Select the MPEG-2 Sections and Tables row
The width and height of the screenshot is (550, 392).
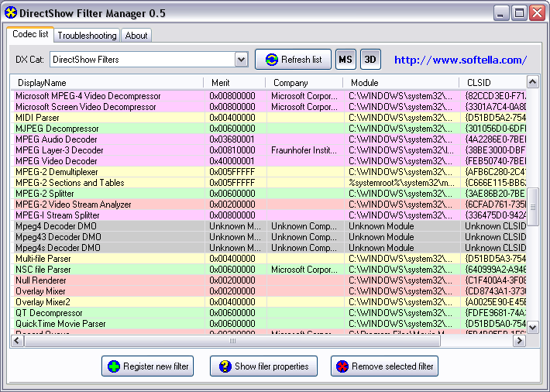point(270,183)
